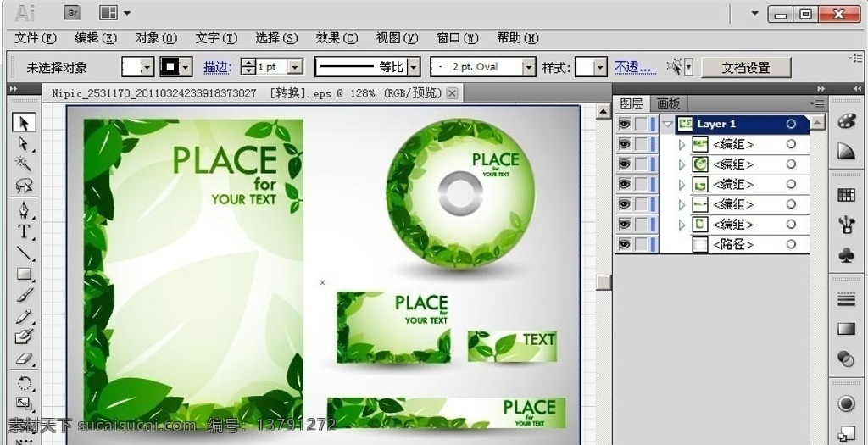Choose the Eraser tool
Screen dimensions: 868x445
point(24,359)
